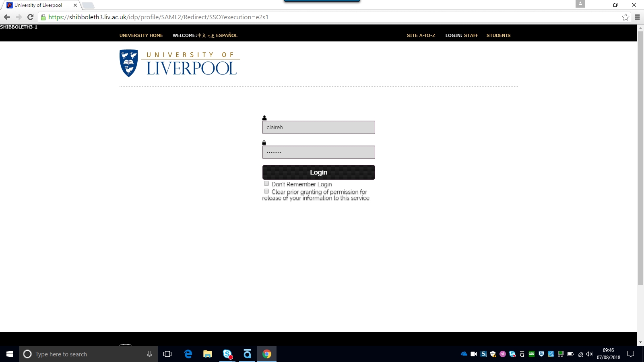Open Skype for Business taskbar icon
The image size is (644, 362).
tap(227, 354)
